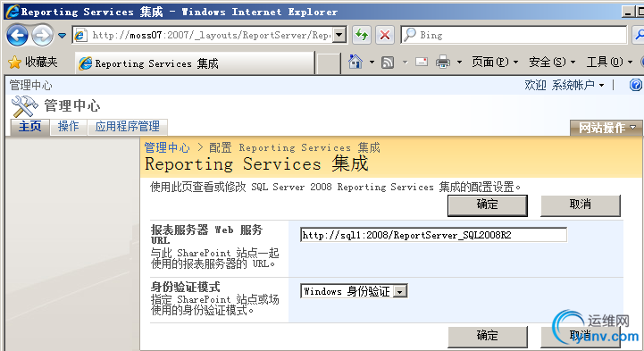The image size is (644, 351).
Task: Open the Windows 身份验证 mode dropdown
Action: 354,291
